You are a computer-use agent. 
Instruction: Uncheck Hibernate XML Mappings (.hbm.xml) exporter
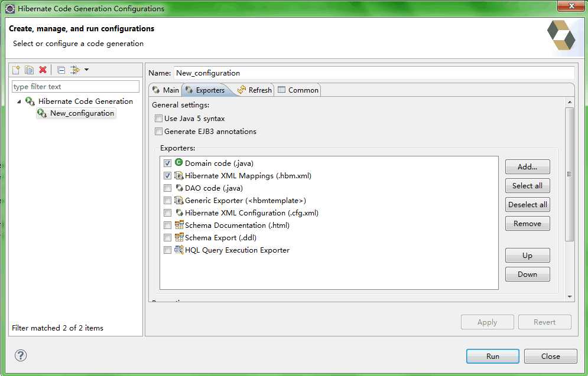point(167,176)
